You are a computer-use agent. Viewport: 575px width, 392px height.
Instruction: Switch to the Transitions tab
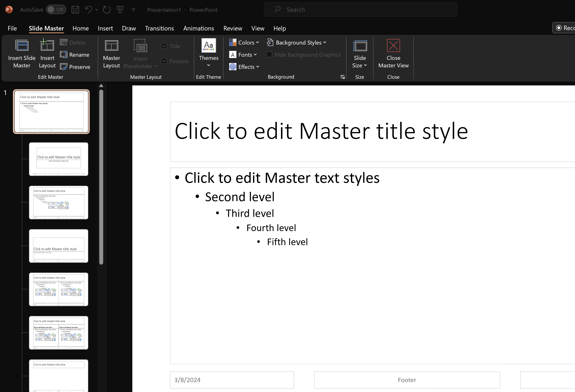(159, 28)
